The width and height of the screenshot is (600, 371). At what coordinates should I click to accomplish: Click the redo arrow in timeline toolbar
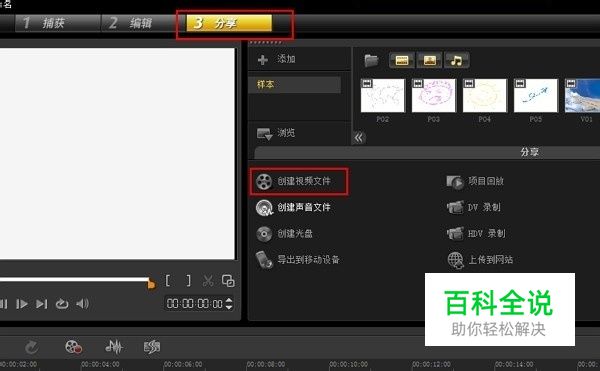(32, 347)
